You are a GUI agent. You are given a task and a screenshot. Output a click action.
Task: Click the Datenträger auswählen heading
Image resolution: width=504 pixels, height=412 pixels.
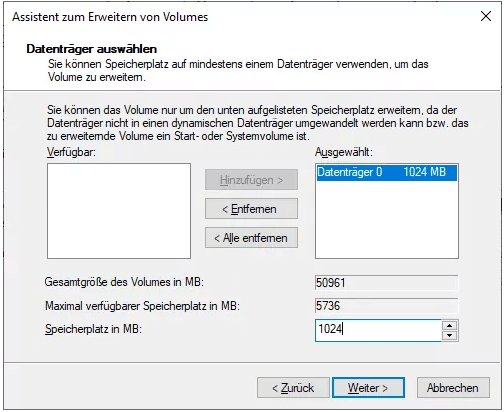(92, 49)
